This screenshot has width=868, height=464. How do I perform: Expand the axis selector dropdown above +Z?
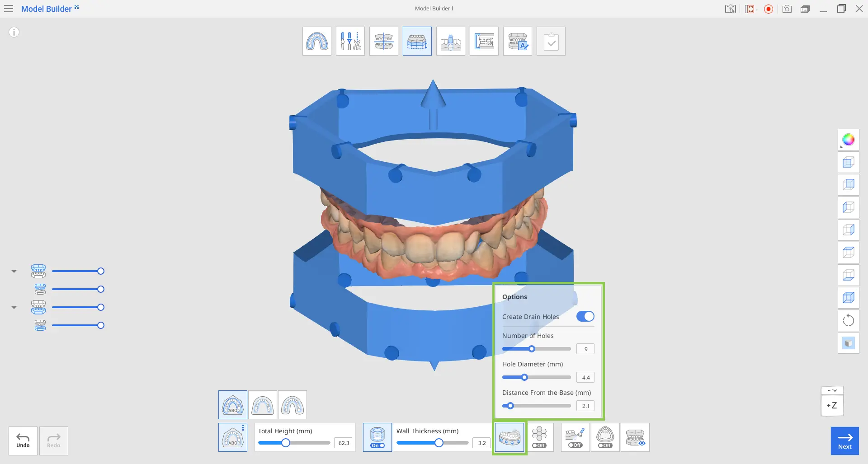tap(832, 390)
